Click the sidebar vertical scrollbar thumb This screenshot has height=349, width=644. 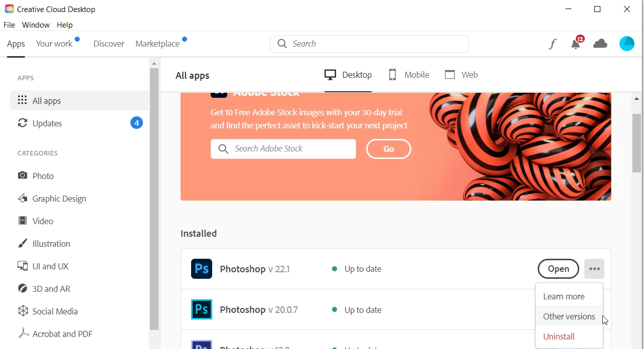click(154, 198)
